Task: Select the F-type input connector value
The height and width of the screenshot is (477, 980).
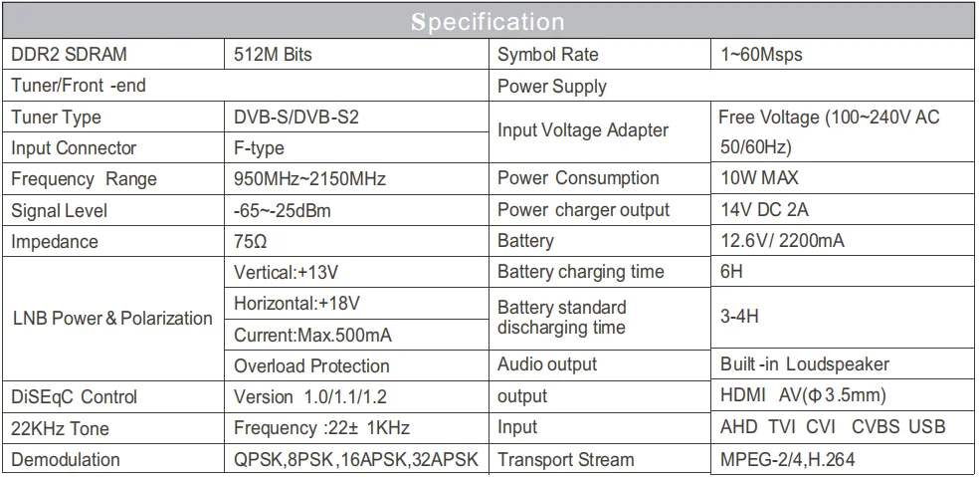Action: click(259, 148)
